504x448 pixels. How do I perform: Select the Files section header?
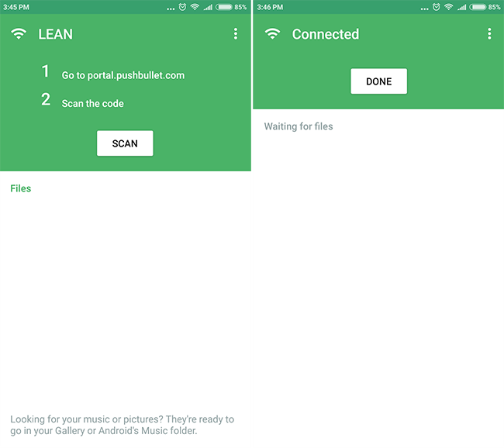pyautogui.click(x=21, y=188)
